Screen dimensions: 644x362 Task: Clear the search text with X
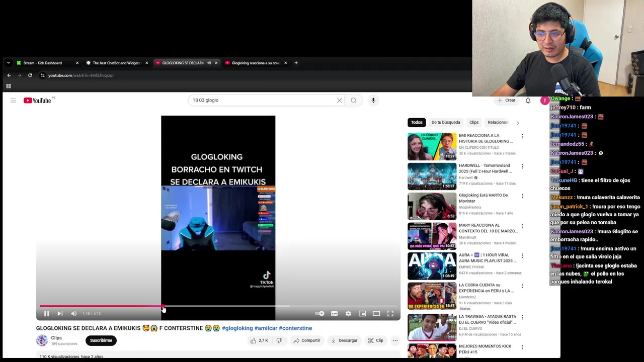pos(340,100)
